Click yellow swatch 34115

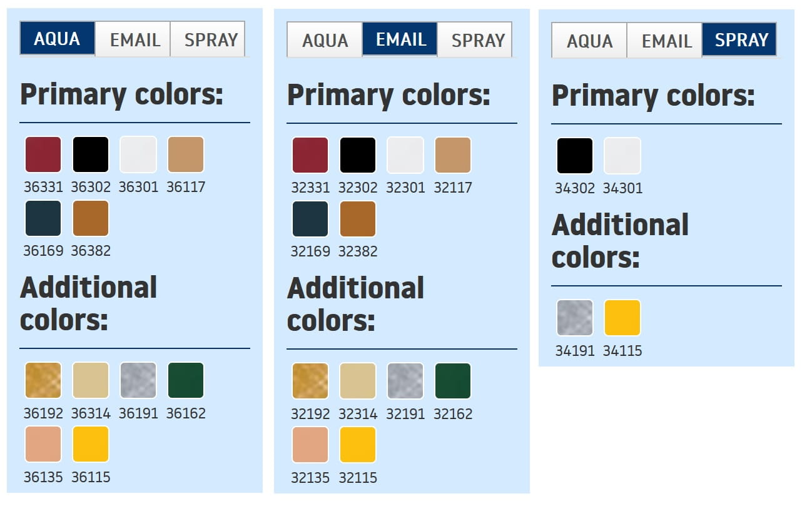tap(622, 318)
